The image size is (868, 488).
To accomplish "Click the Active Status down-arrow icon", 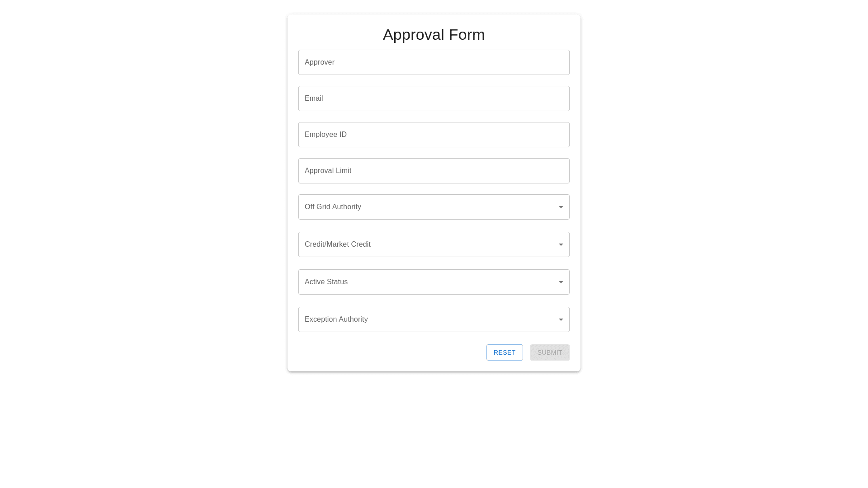I will click(x=561, y=282).
